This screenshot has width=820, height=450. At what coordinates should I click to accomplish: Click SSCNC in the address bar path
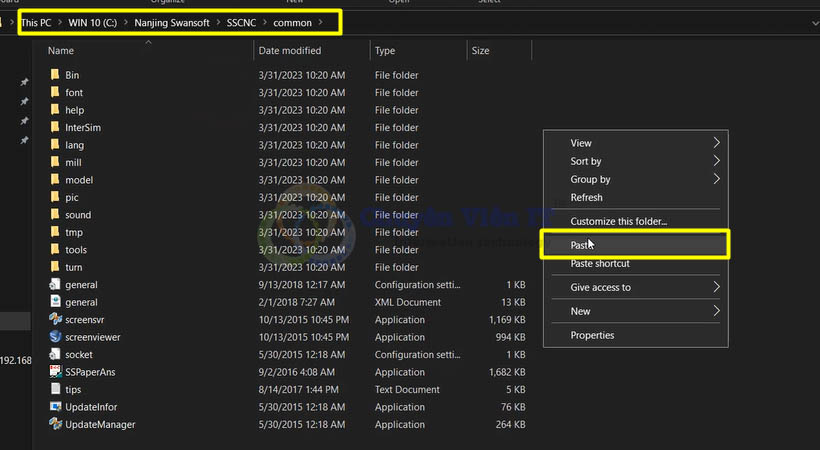pos(243,22)
